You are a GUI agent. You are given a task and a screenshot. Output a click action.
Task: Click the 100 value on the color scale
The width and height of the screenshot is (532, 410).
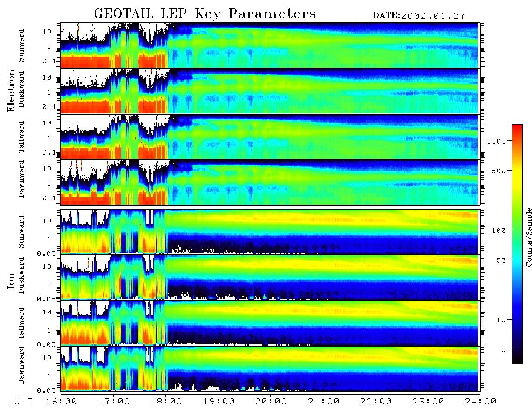tap(498, 231)
